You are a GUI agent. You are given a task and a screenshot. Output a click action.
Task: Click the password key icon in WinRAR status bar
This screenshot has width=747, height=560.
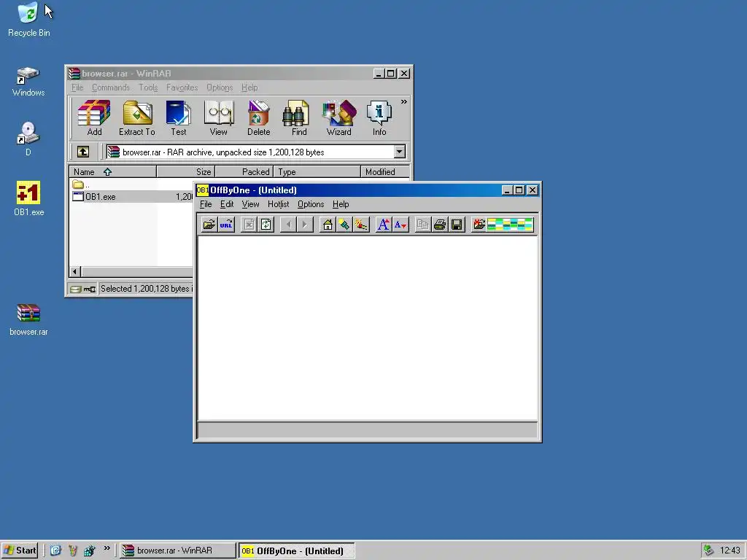click(90, 289)
